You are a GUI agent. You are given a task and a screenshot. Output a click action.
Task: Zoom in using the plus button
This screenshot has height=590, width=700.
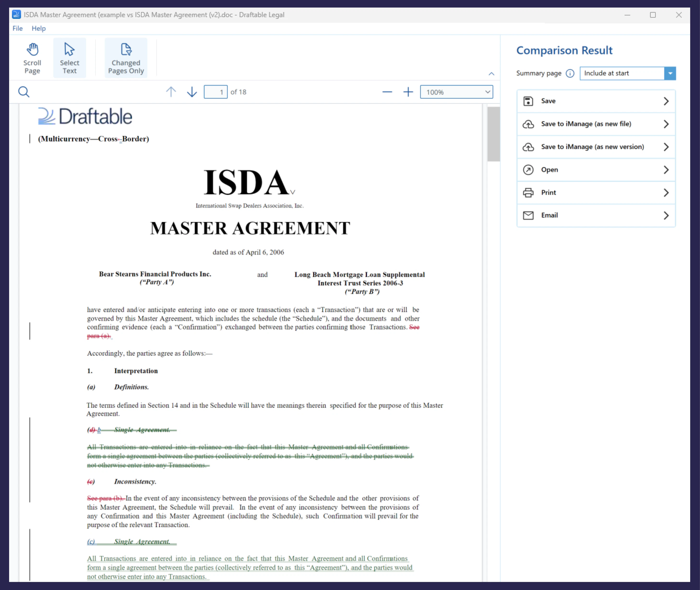tap(408, 92)
